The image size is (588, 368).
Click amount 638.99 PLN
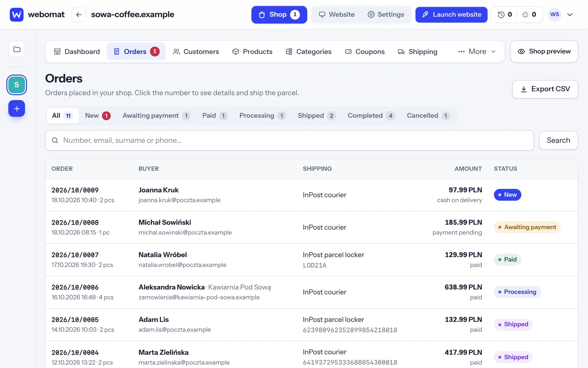point(463,287)
